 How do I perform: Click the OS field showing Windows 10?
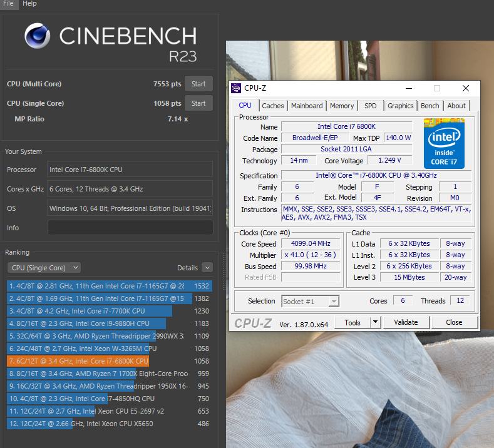(x=130, y=208)
